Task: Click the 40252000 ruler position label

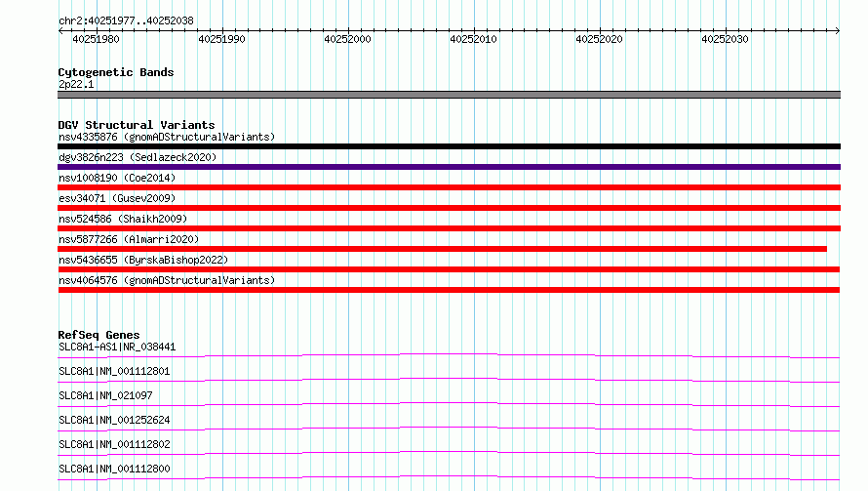Action: pyautogui.click(x=347, y=39)
